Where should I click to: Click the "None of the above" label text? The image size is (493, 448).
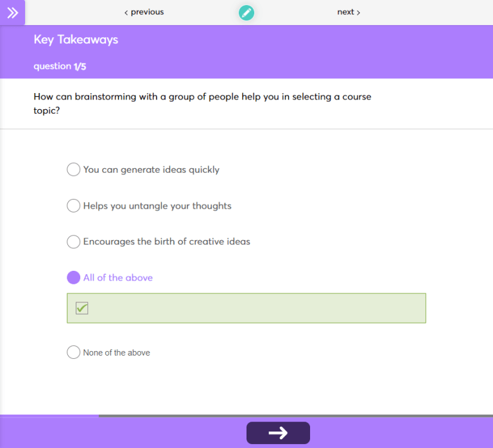coord(117,353)
